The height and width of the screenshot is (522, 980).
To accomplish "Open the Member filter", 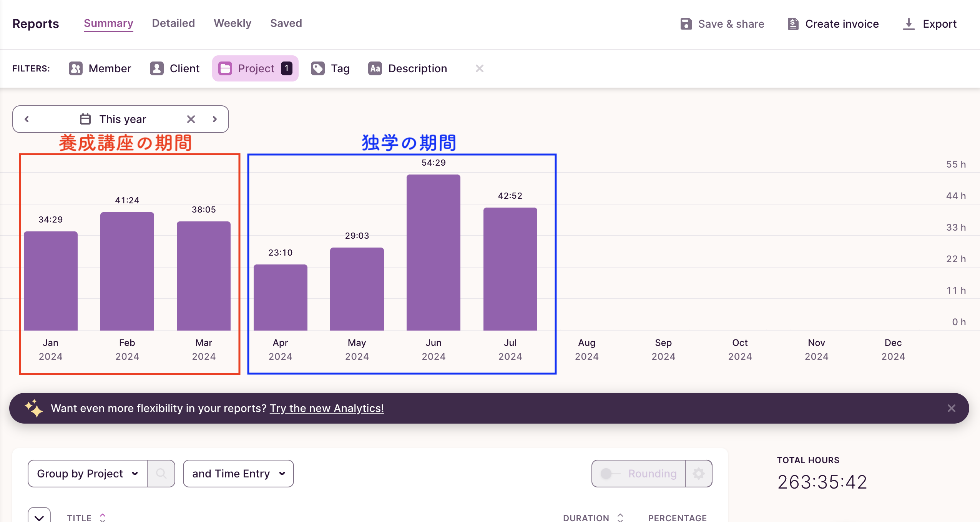I will 100,68.
